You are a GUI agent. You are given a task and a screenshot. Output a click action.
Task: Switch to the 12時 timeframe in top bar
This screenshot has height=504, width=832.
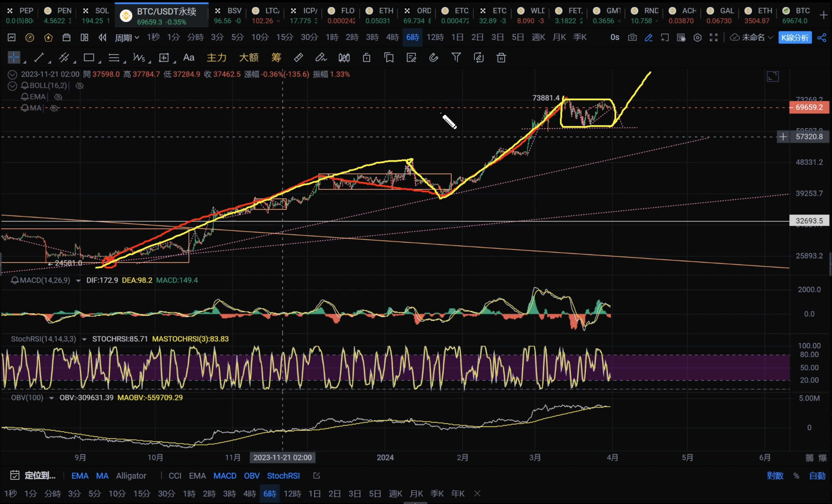point(435,38)
